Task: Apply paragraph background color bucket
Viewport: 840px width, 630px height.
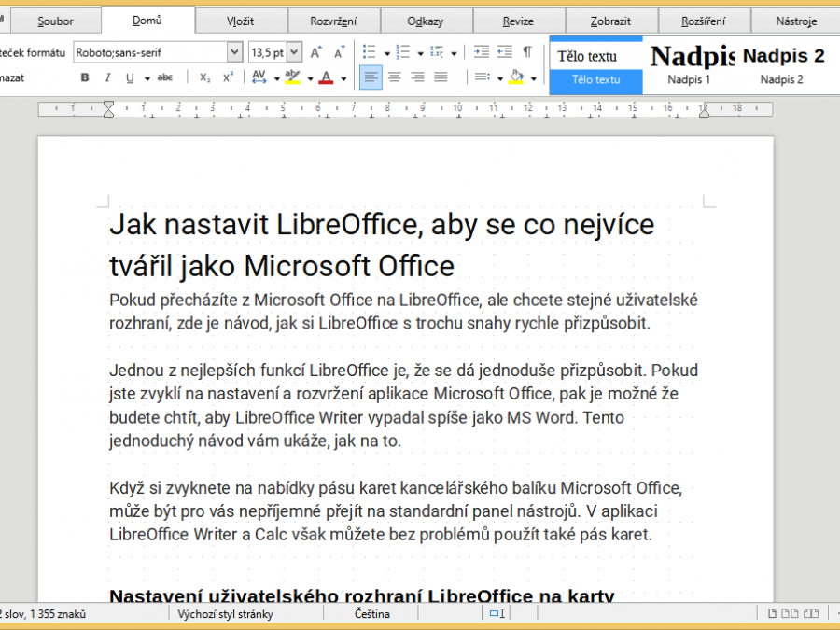Action: pyautogui.click(x=516, y=77)
